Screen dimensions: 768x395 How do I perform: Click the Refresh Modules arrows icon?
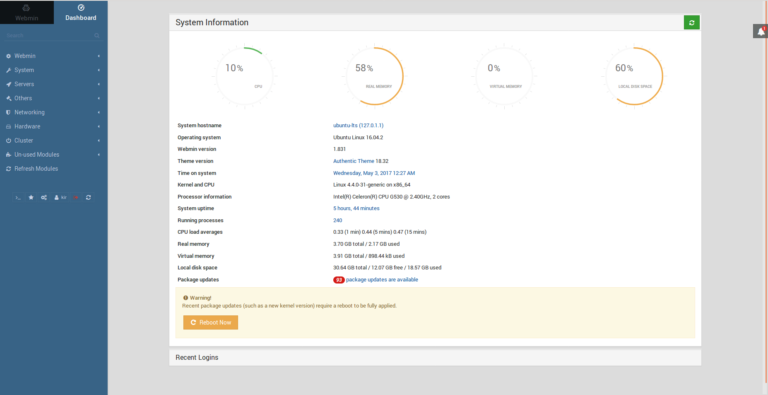pos(8,169)
